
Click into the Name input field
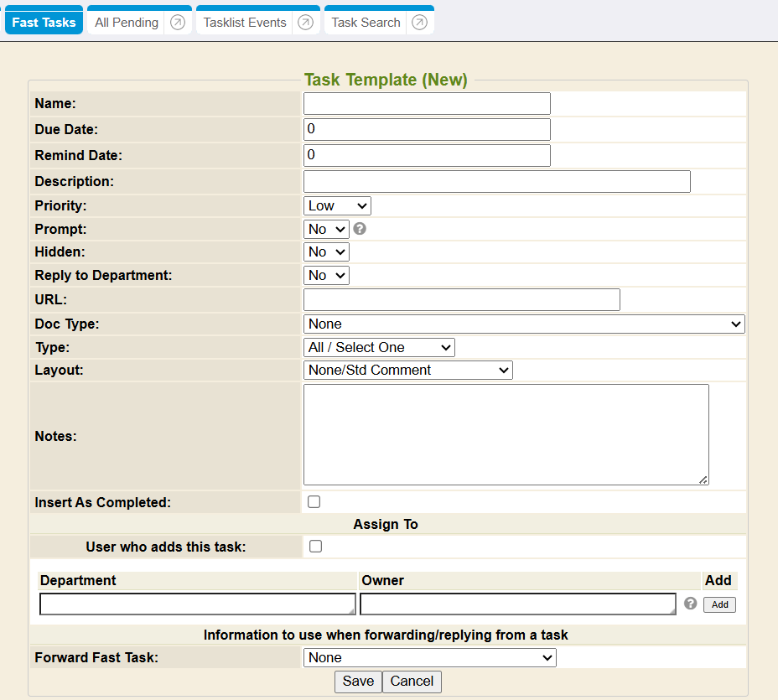click(427, 104)
